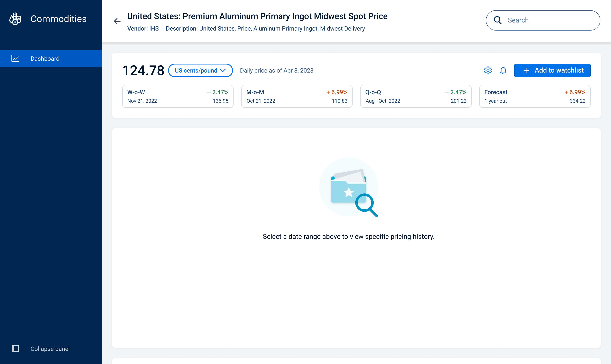This screenshot has height=364, width=611.
Task: Click the plus icon on watchlist button
Action: [526, 71]
